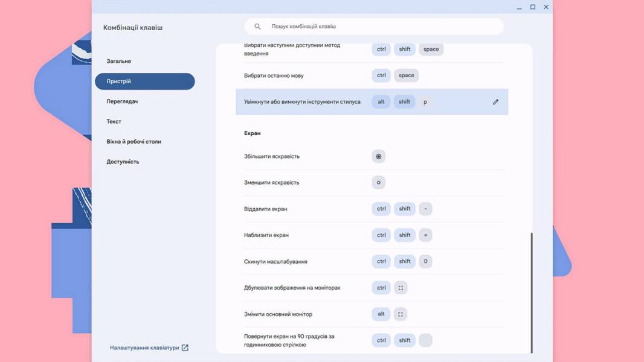
Task: Click the 0 key chip in Скинути масштабування row
Action: click(425, 261)
